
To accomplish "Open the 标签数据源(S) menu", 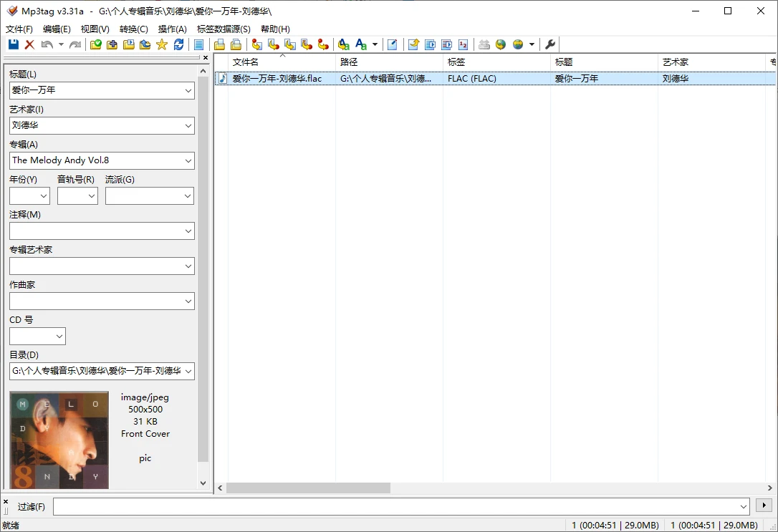I will tap(222, 29).
